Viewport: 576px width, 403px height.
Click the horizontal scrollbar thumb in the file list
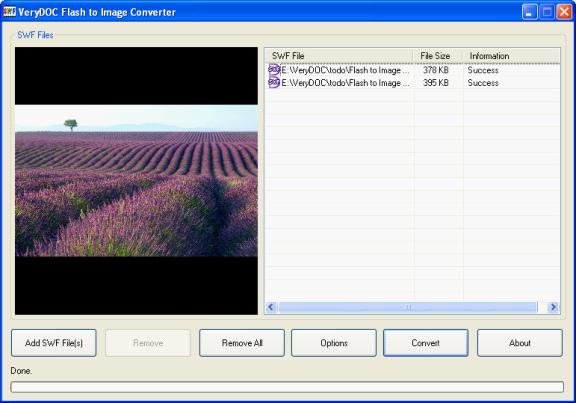point(408,307)
